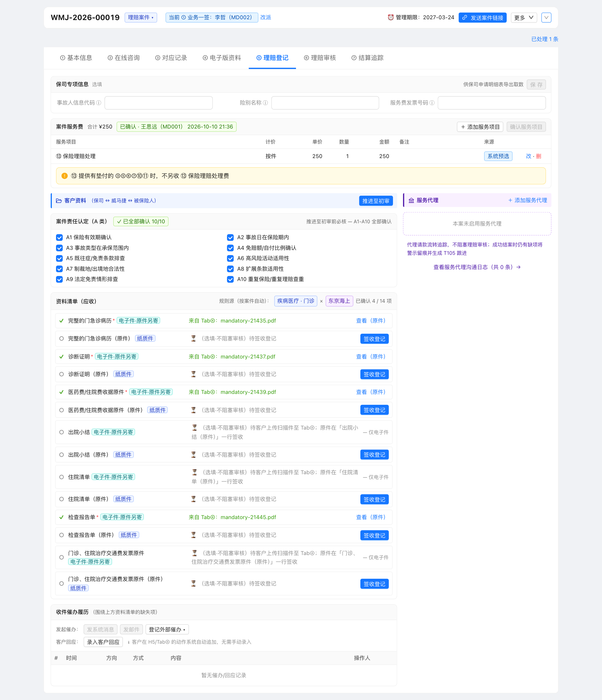Open the 结算追踪 tab
Viewport: 602px width, 700px height.
[368, 58]
